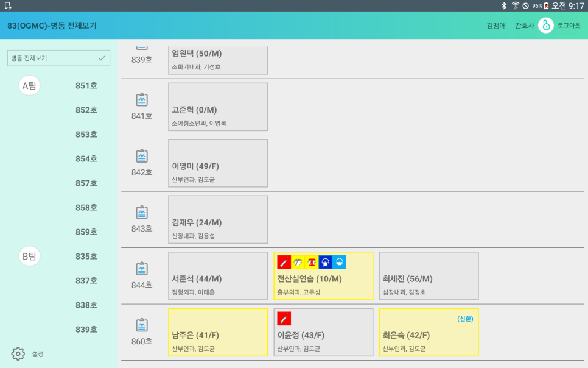
Task: Click 설정 label
Action: (x=38, y=354)
